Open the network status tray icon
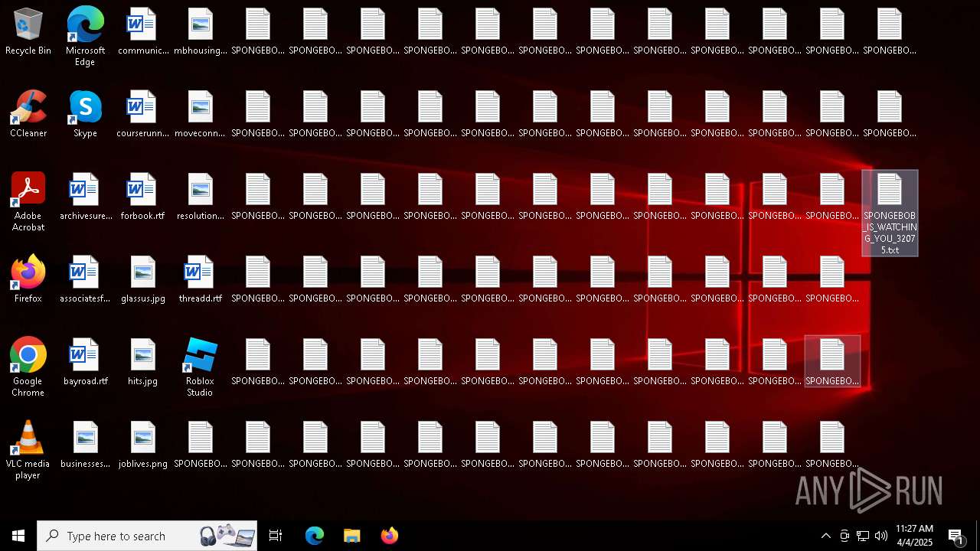 tap(863, 536)
